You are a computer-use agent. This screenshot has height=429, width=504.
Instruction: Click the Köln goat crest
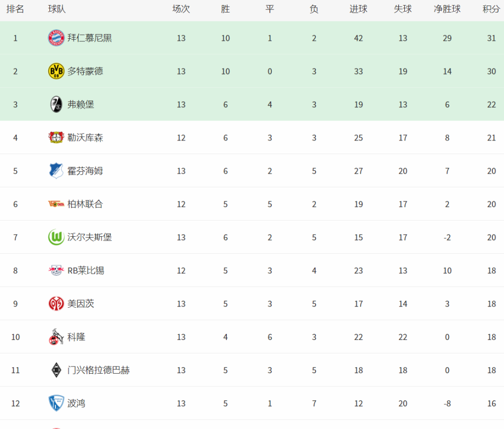pos(56,337)
